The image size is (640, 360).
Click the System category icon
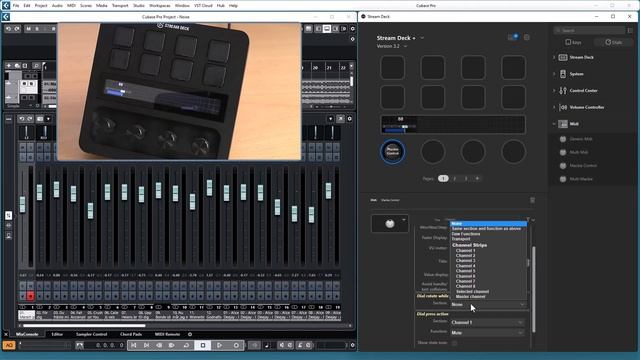[563, 74]
